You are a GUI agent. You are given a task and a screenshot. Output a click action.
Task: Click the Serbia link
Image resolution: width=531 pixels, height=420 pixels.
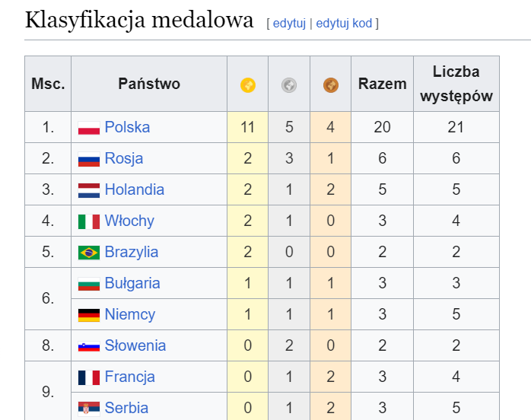(126, 408)
